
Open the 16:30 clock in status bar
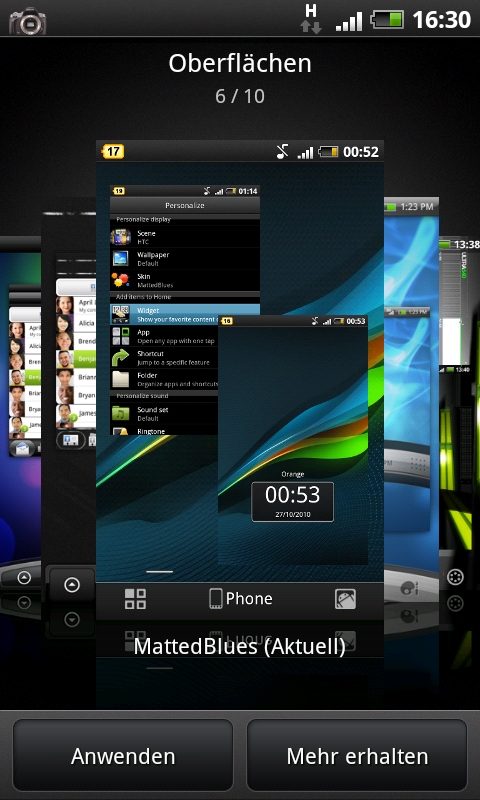click(441, 20)
